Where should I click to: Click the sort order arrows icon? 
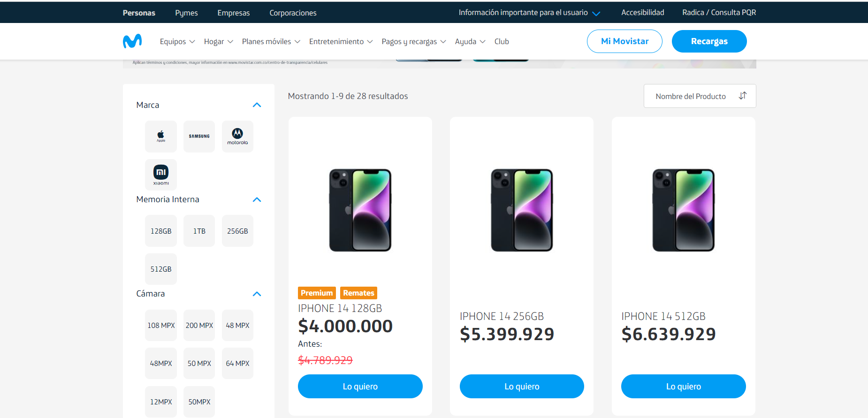click(742, 96)
